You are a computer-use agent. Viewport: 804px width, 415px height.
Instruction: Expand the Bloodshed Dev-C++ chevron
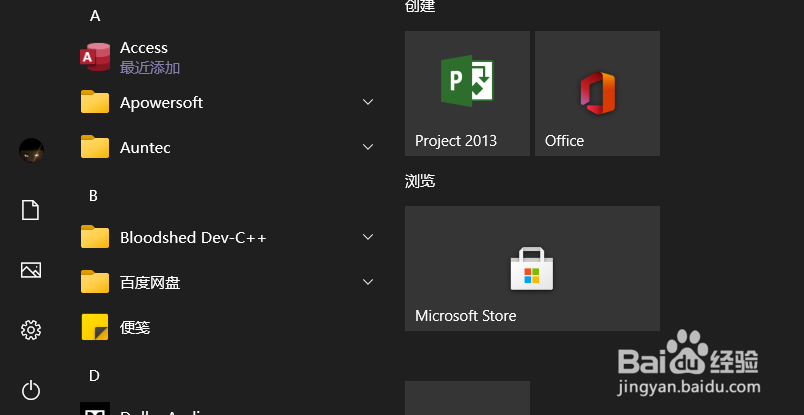point(368,237)
